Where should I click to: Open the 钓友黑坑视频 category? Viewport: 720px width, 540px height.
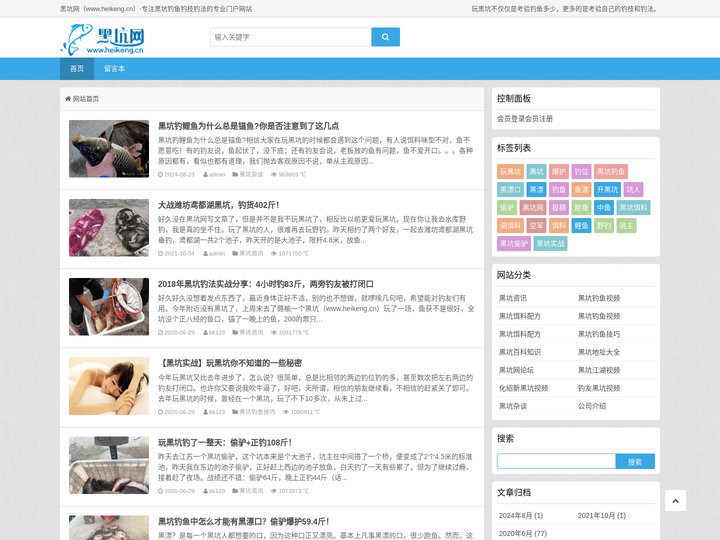pos(599,388)
